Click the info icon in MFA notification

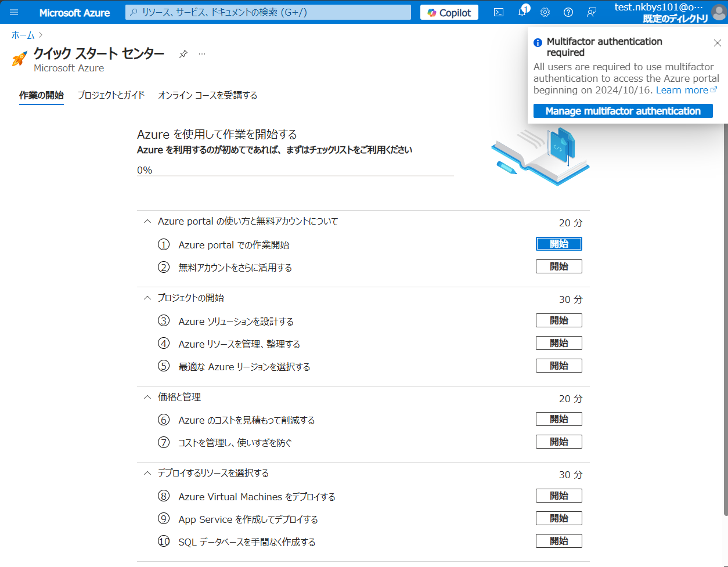point(538,42)
